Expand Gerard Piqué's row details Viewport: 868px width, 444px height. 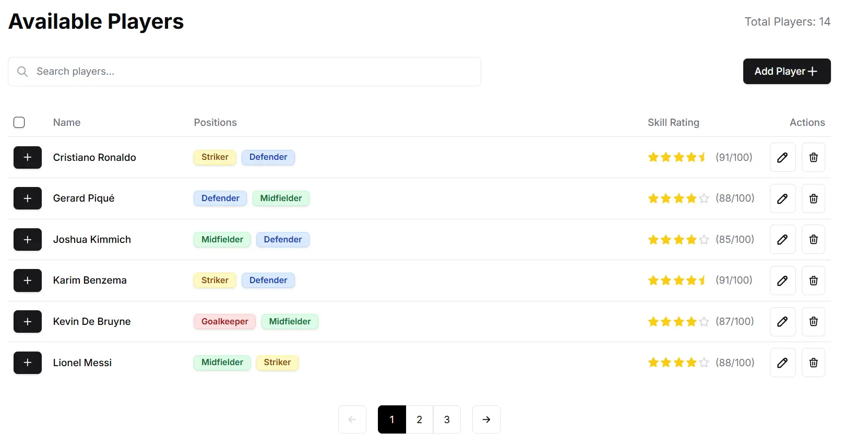pyautogui.click(x=28, y=198)
